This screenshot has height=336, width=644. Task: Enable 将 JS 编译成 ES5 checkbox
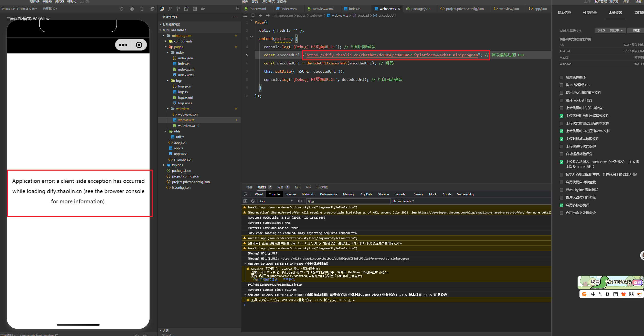pyautogui.click(x=562, y=85)
